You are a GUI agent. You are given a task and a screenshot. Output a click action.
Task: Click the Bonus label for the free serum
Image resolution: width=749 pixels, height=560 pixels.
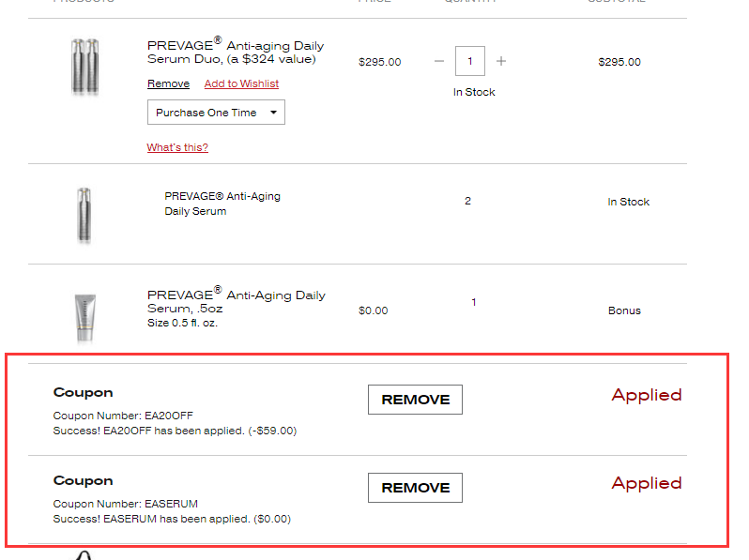click(624, 310)
